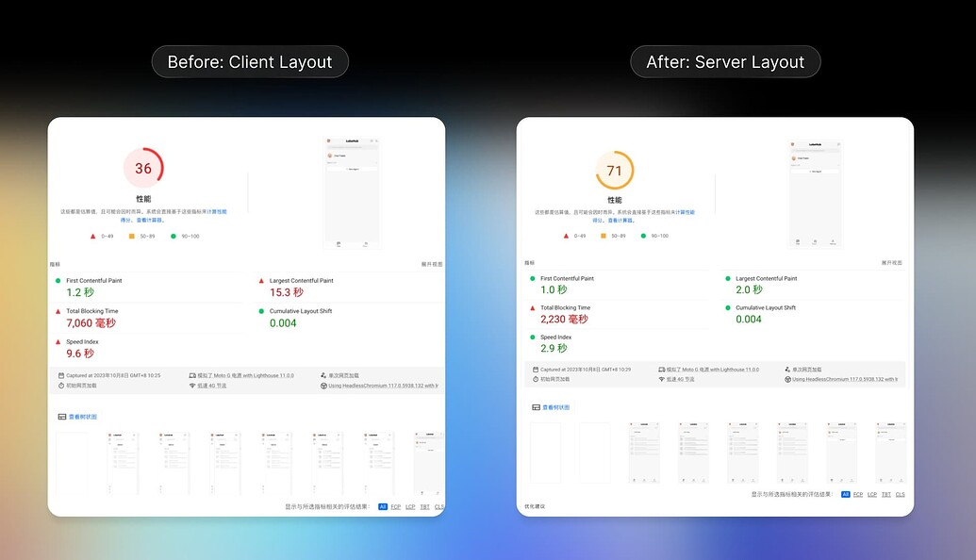Click the stopwatch icon in the After panel
The width and height of the screenshot is (976, 560).
[536, 380]
